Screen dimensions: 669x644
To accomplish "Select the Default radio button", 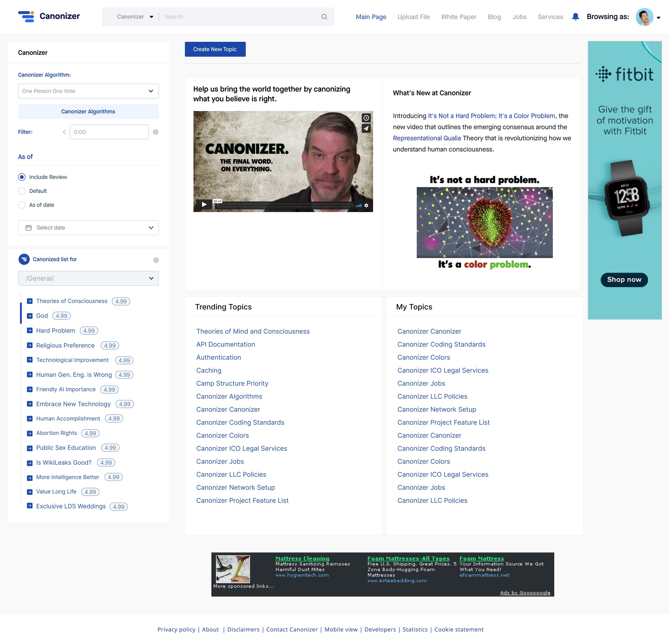I will coord(22,191).
